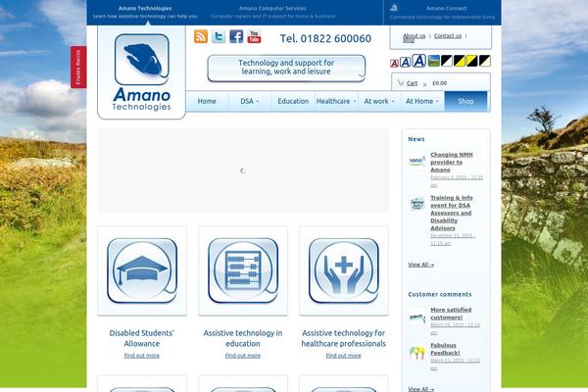The image size is (588, 392).
Task: Click Assistive technology in education heading
Action: coord(243,338)
